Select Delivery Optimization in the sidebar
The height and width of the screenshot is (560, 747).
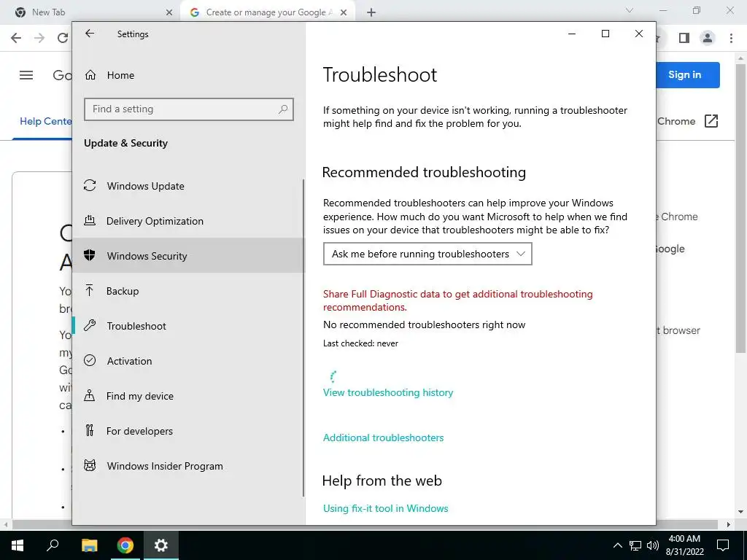[187, 221]
